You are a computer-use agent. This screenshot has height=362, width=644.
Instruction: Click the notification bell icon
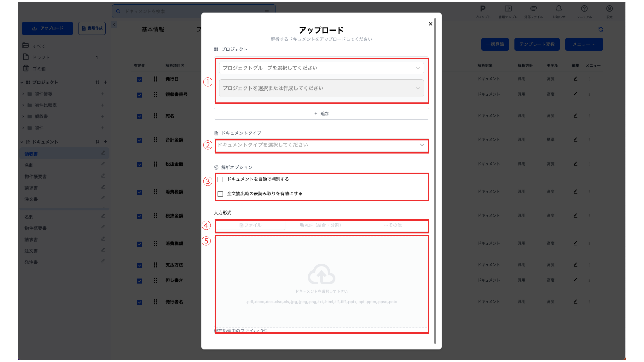click(x=559, y=9)
